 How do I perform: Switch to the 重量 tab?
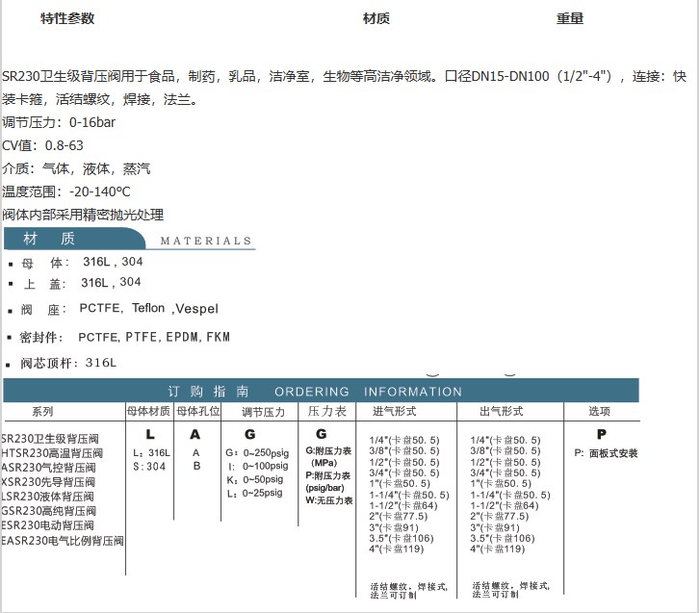pos(570,18)
